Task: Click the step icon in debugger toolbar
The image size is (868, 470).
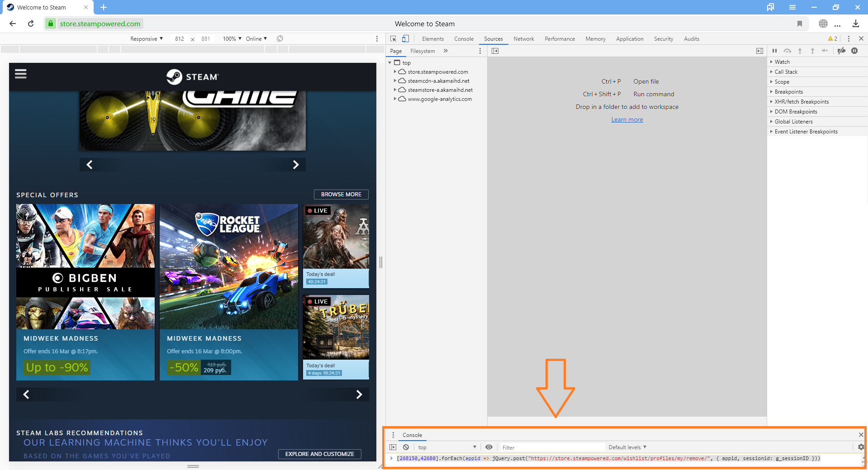Action: [825, 51]
